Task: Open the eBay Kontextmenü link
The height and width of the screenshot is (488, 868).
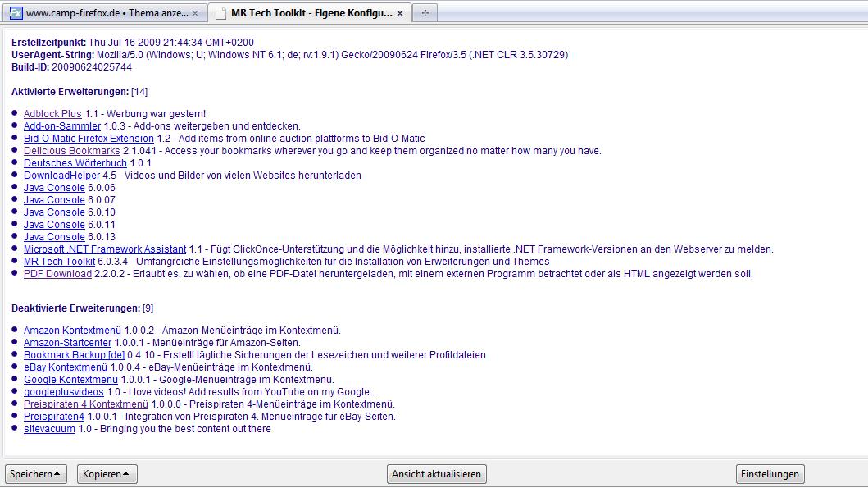Action: coord(66,367)
